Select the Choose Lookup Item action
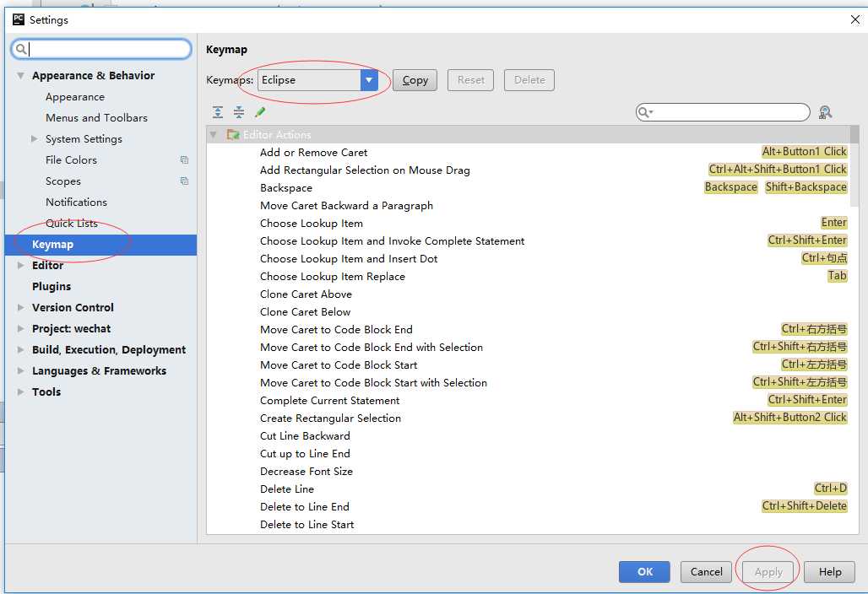 312,224
